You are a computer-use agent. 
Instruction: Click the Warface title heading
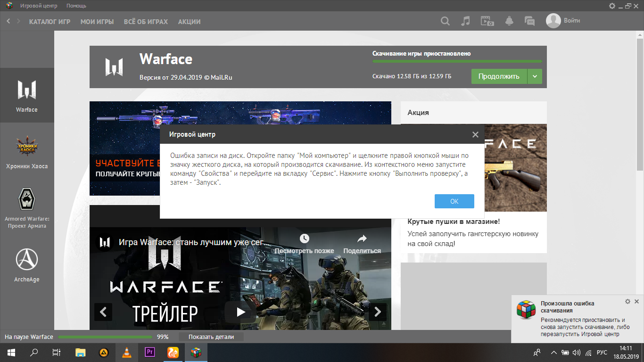[x=166, y=59]
